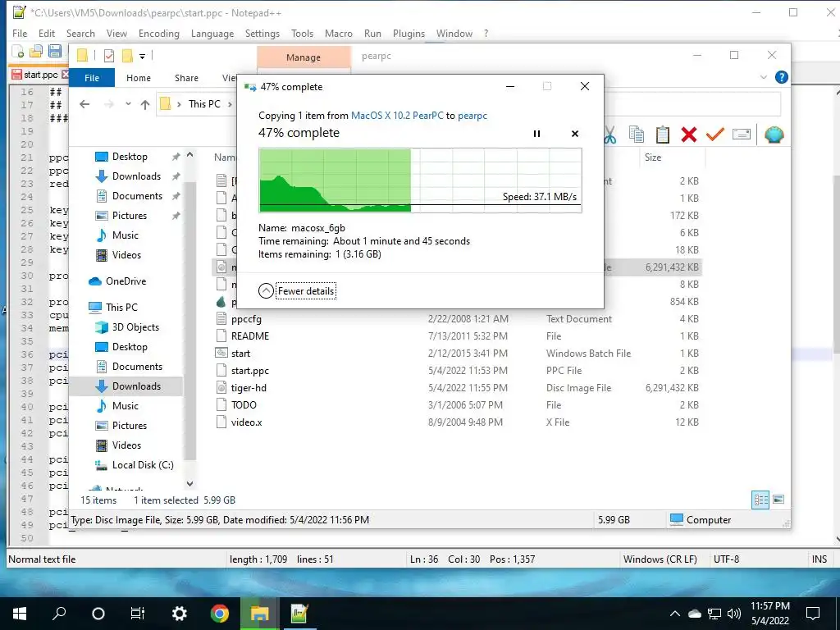Viewport: 840px width, 630px height.
Task: Cancel the macosx_6gb copy operation
Action: point(575,134)
